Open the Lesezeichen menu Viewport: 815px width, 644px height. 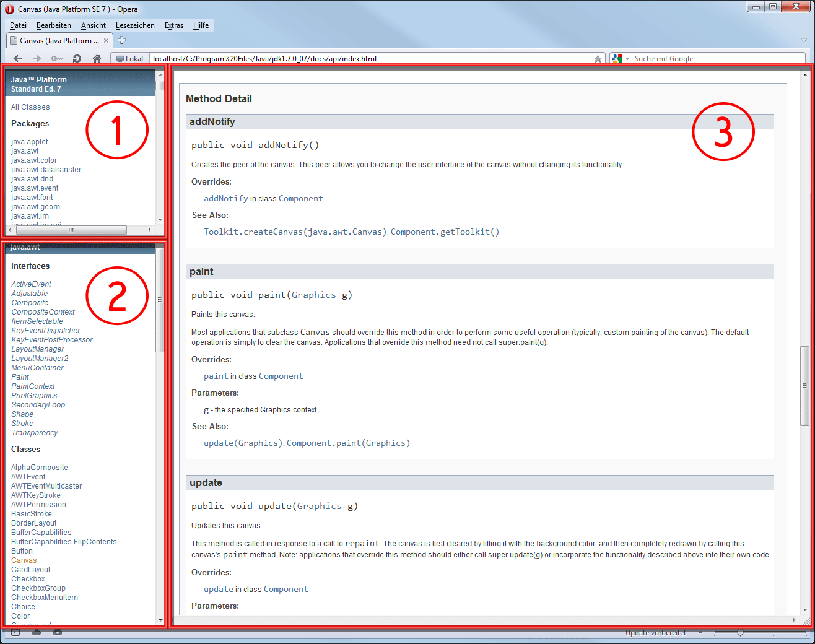(x=135, y=25)
